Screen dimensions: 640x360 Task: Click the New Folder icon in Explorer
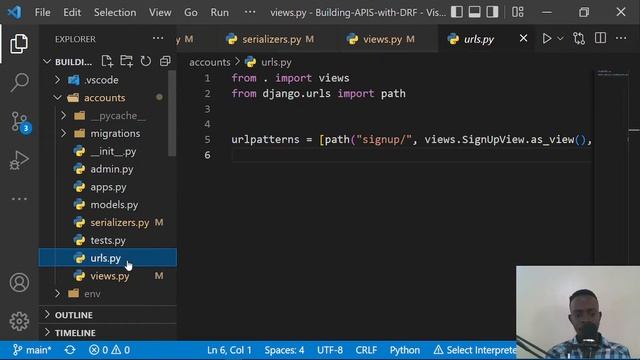pos(127,61)
